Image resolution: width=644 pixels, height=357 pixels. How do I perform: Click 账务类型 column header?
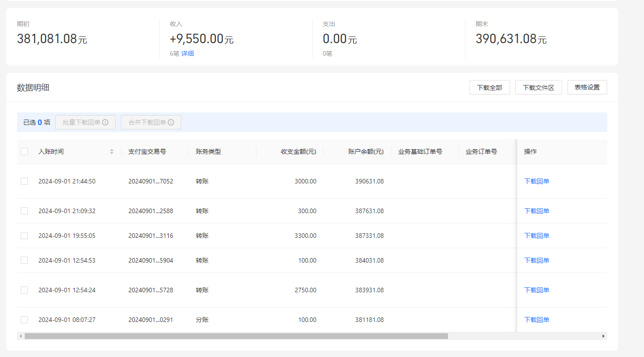tap(208, 152)
